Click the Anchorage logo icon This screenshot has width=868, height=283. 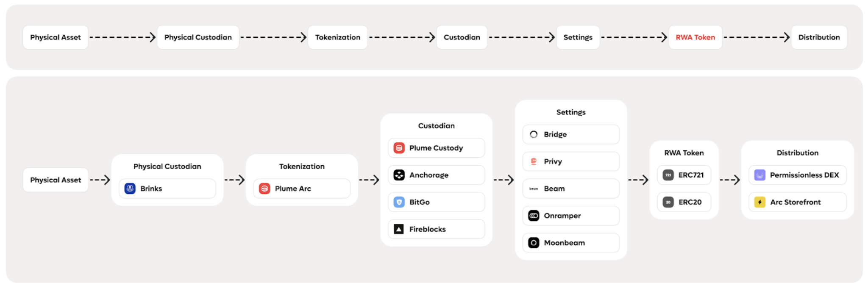399,175
